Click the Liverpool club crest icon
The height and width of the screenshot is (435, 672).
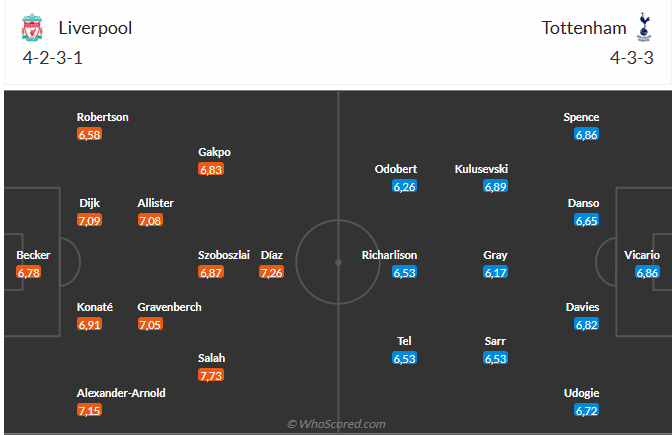coord(33,29)
